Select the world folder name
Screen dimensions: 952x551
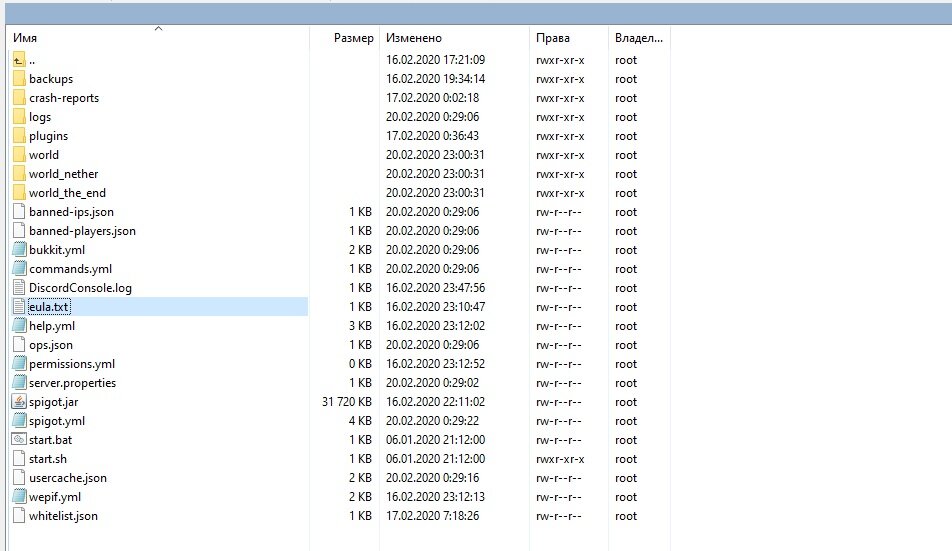pos(44,155)
